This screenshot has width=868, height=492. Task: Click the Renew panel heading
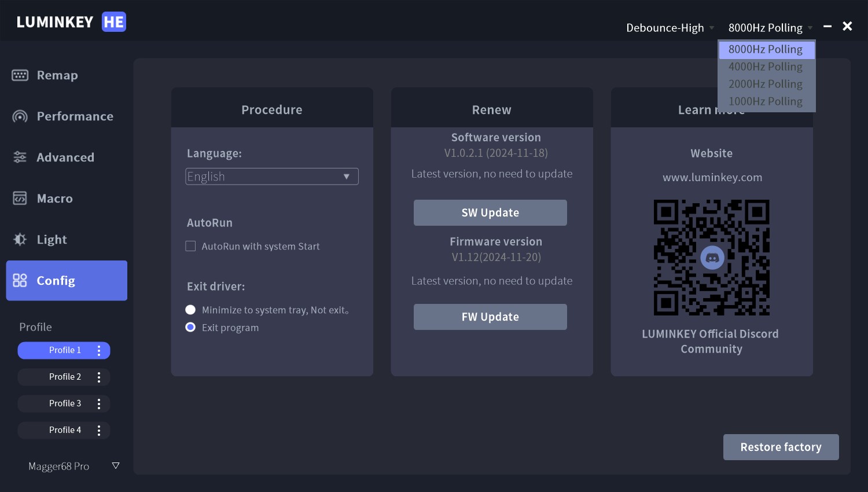pyautogui.click(x=492, y=110)
